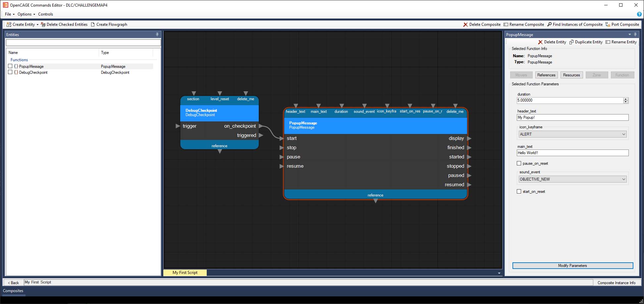Select the My First Script tab
Screen dimensions: 644x304
pyautogui.click(x=185, y=273)
